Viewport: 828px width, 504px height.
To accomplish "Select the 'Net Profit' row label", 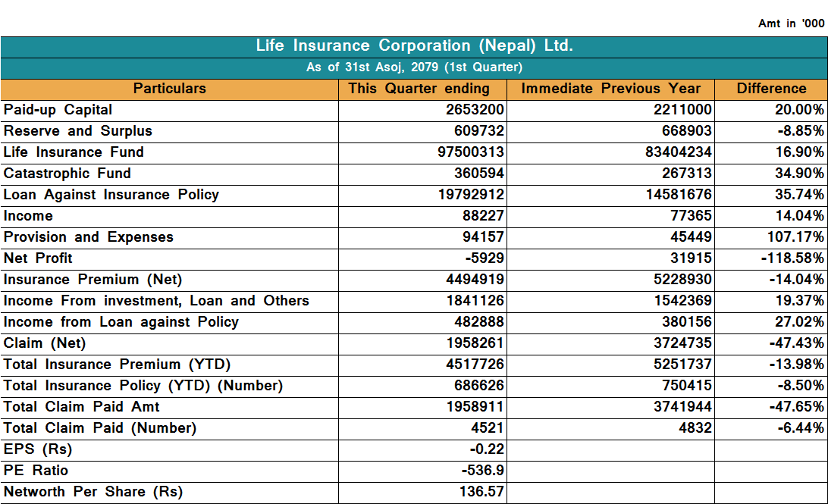I will click(38, 258).
